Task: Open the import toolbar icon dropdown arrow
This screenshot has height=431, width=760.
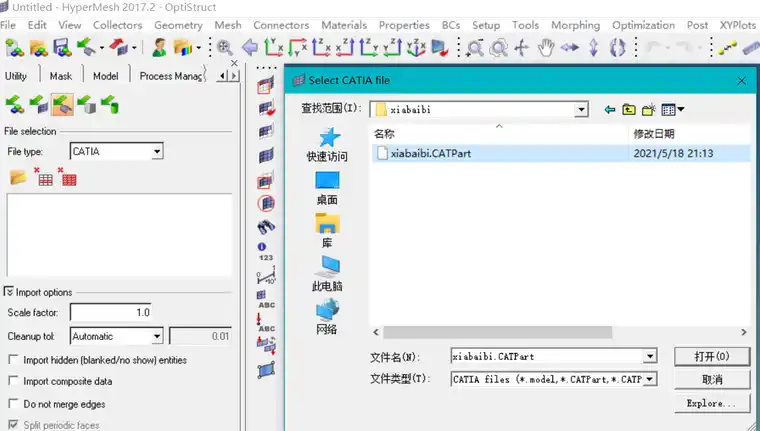Action: click(102, 48)
